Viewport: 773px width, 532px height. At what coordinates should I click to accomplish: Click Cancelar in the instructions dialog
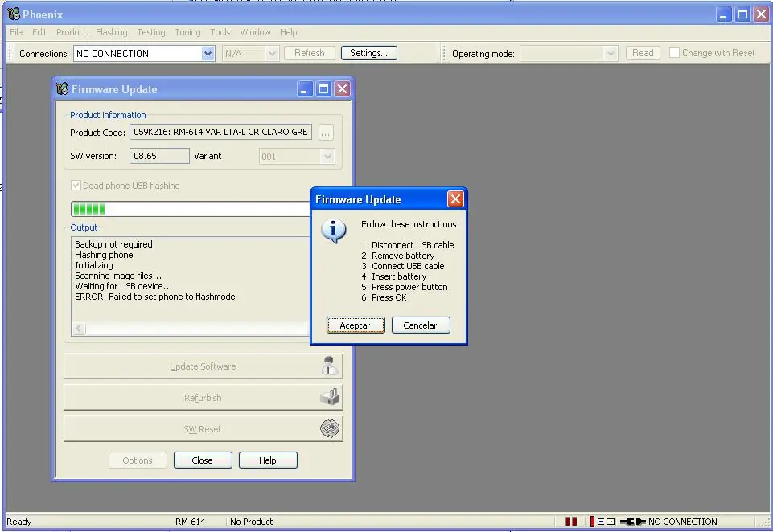pos(421,325)
